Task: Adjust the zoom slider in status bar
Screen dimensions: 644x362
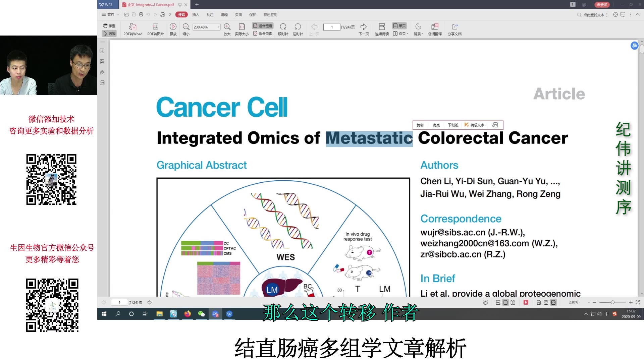Action: coord(612,302)
